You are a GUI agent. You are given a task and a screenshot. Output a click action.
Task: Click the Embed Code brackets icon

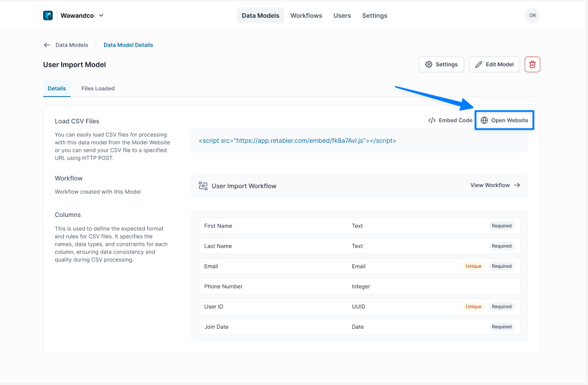(x=432, y=120)
